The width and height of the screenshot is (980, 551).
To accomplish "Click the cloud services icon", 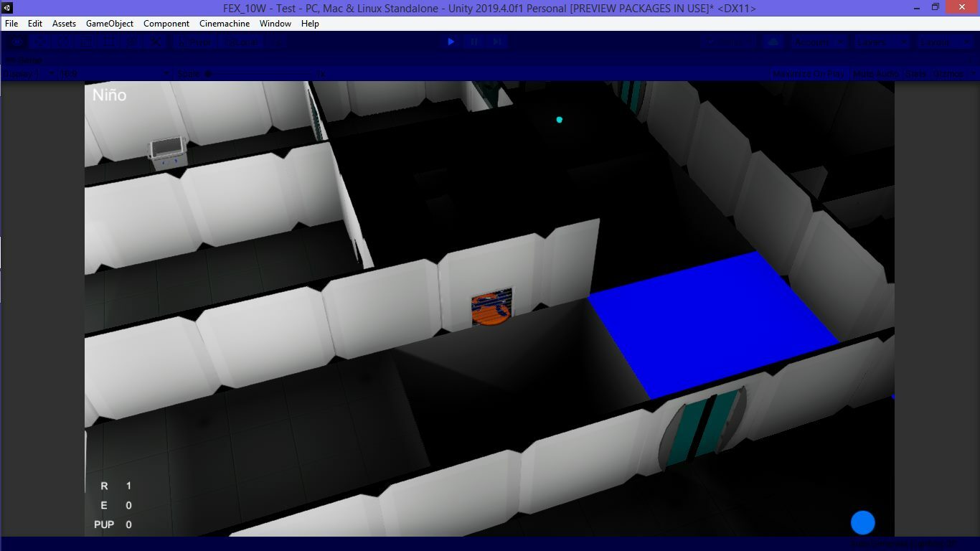I will pyautogui.click(x=773, y=42).
